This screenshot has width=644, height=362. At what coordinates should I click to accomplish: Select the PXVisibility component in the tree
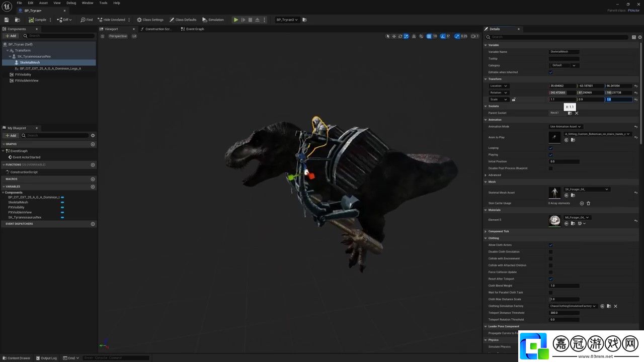[23, 74]
